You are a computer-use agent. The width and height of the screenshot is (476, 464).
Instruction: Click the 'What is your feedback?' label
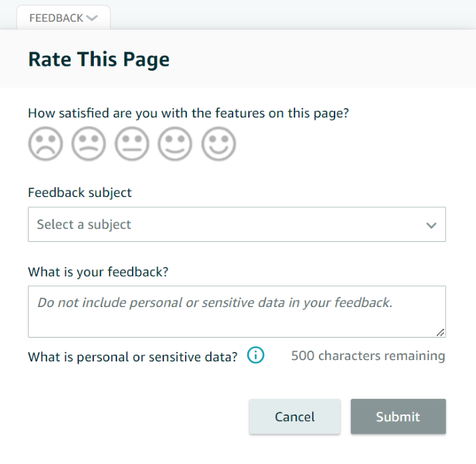pos(98,272)
